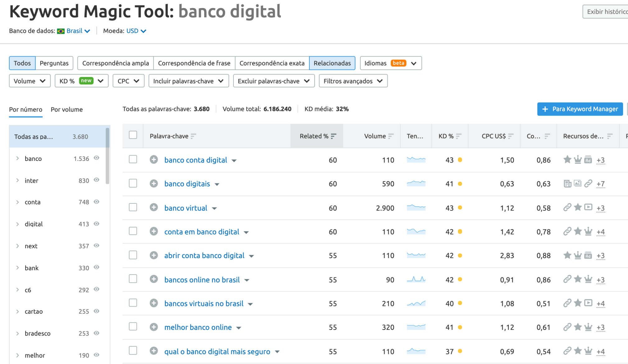Check the 'melhor banco online' row checkbox

pyautogui.click(x=133, y=327)
